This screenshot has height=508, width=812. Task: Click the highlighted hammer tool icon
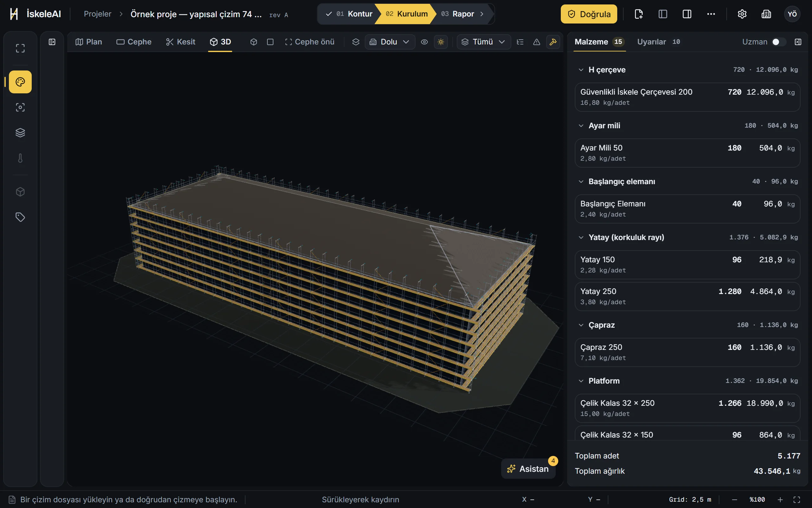point(553,42)
